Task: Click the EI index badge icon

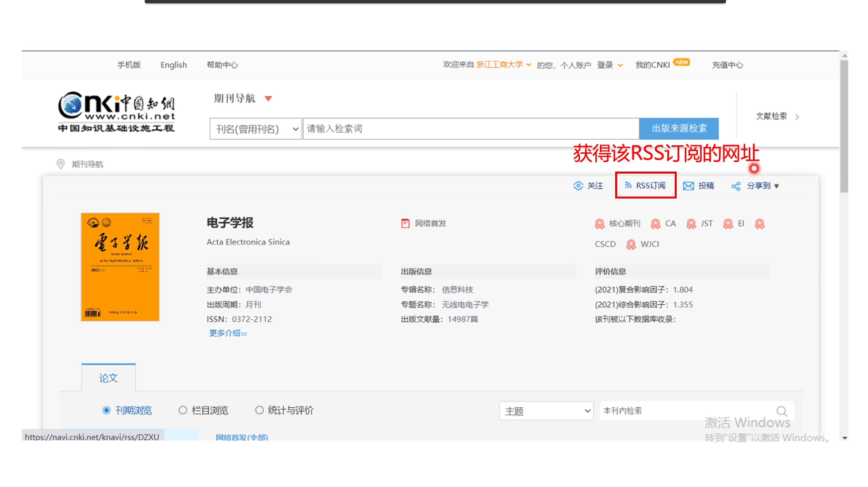Action: click(727, 223)
